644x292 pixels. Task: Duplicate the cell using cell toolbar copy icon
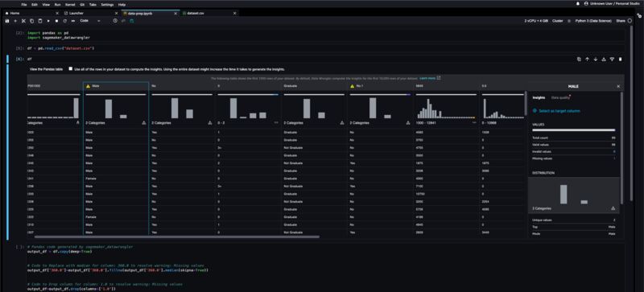click(x=579, y=60)
